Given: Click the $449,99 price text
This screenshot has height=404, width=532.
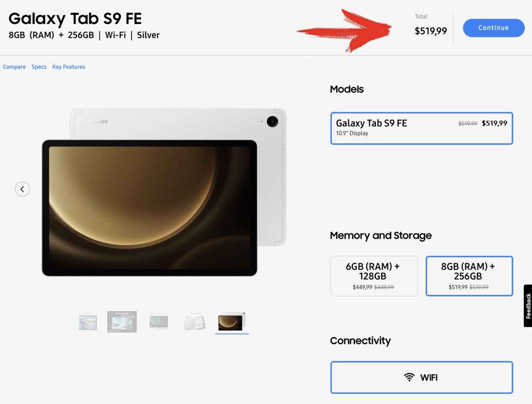Looking at the screenshot, I should coord(363,287).
